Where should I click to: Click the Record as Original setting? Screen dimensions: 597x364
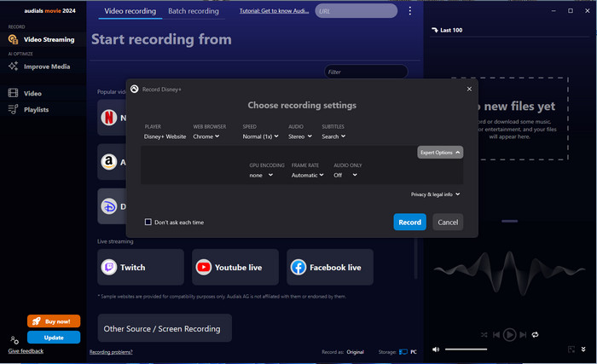click(356, 352)
